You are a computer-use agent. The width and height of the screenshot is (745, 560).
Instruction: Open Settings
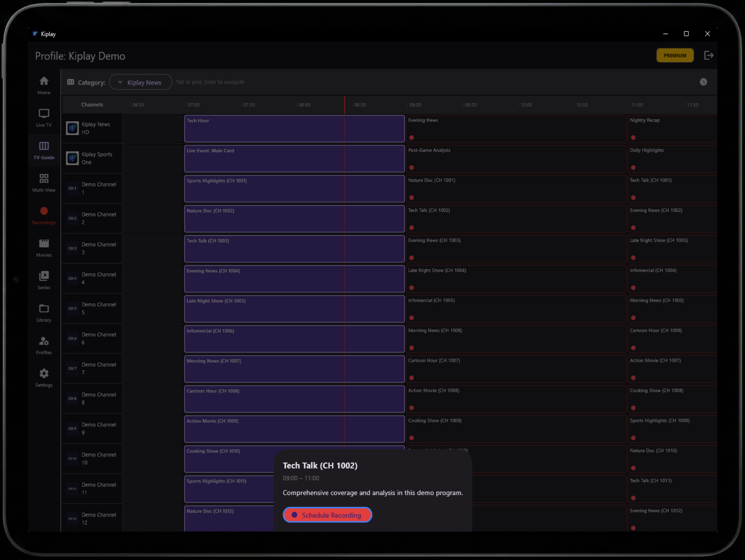[x=43, y=377]
